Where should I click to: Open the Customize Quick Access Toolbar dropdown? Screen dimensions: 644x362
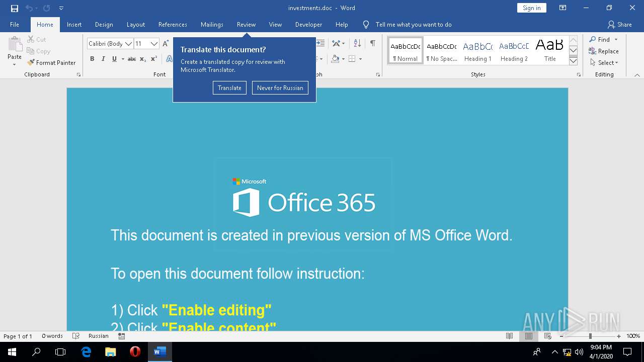[61, 8]
